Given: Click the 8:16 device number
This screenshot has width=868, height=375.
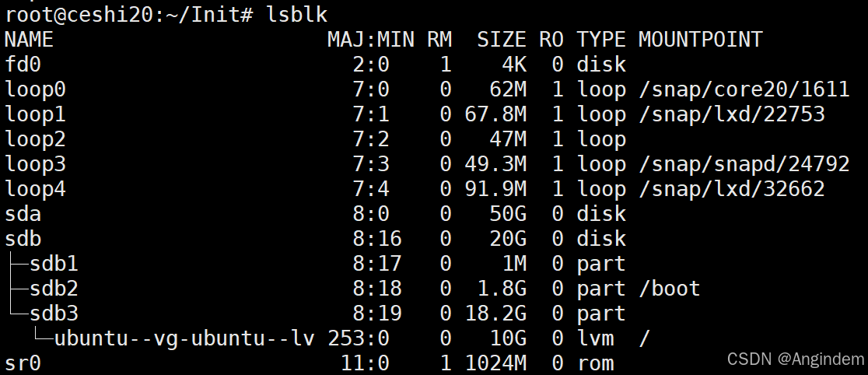Looking at the screenshot, I should (x=377, y=239).
